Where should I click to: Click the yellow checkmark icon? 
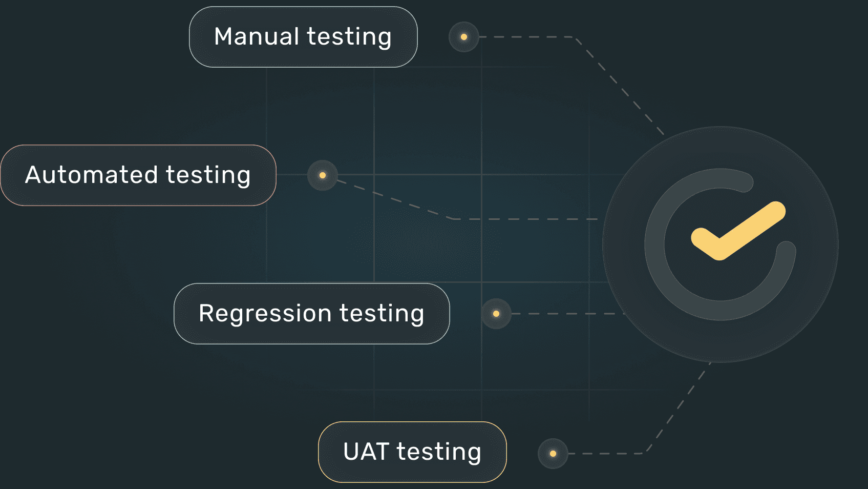click(738, 231)
